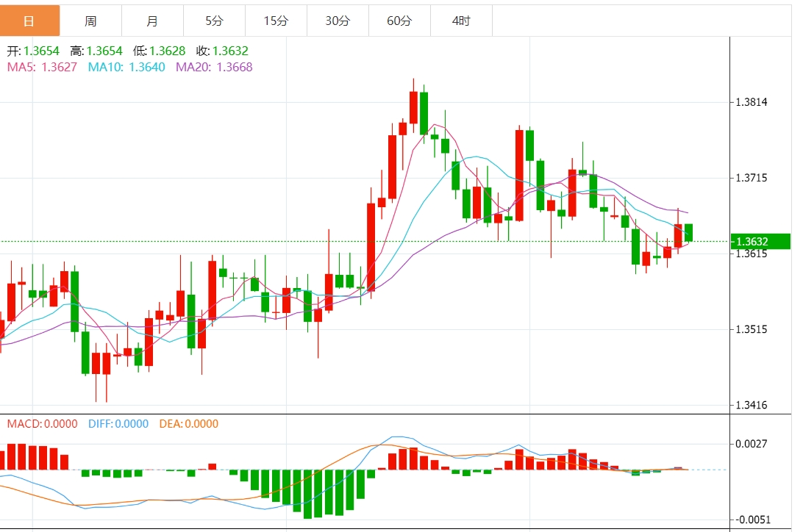Open the 30分 timeframe tab
Screen dimensions: 803x532
tap(338, 21)
